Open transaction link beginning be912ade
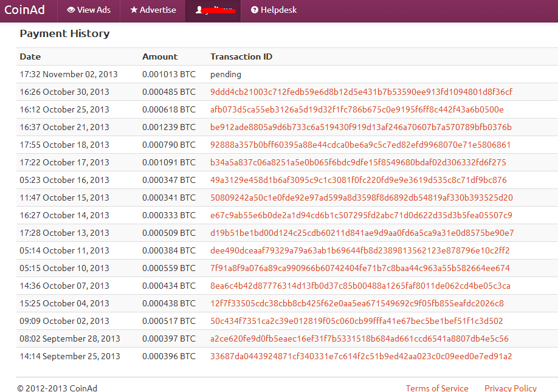 click(360, 127)
